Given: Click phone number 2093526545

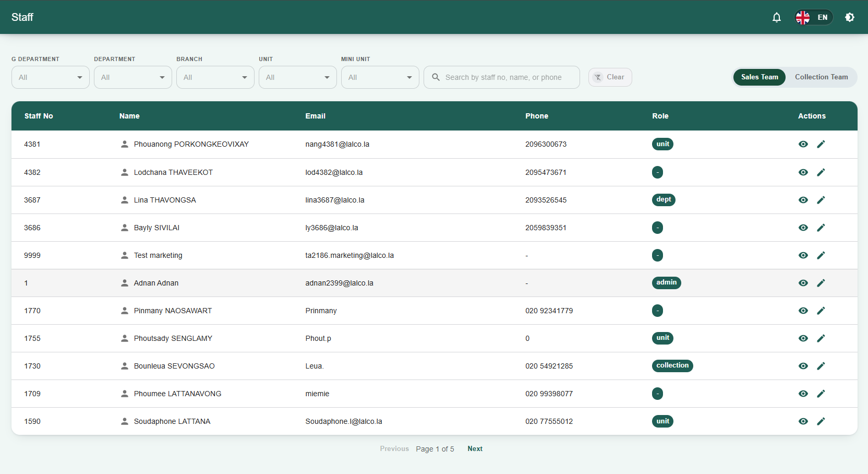Looking at the screenshot, I should [x=546, y=200].
